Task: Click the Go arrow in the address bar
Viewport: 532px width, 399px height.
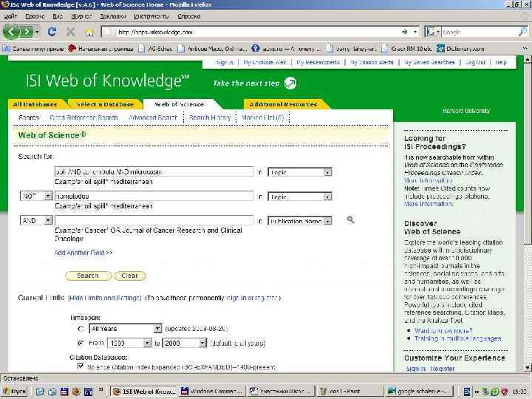Action: coord(404,32)
